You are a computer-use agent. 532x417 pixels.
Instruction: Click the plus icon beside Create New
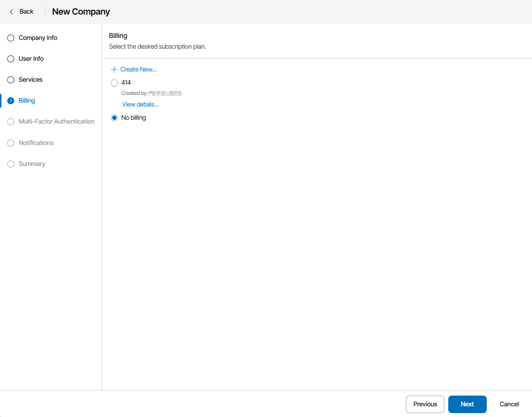pyautogui.click(x=114, y=70)
